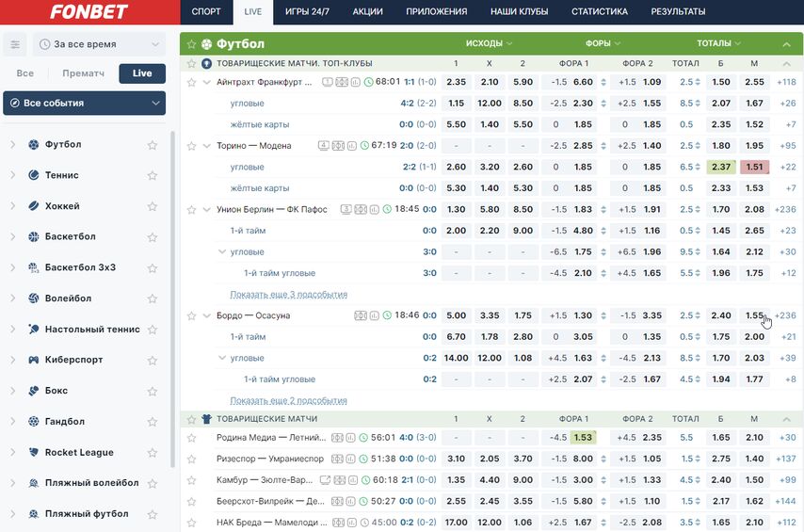Open statistics icon for Бордо — Осасуна
This screenshot has height=532, width=804.
click(375, 315)
